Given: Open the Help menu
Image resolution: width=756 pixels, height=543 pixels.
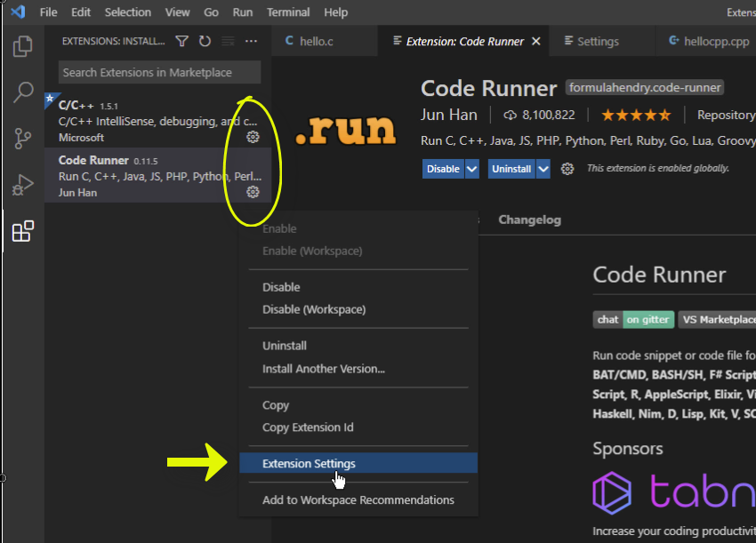Looking at the screenshot, I should [335, 12].
